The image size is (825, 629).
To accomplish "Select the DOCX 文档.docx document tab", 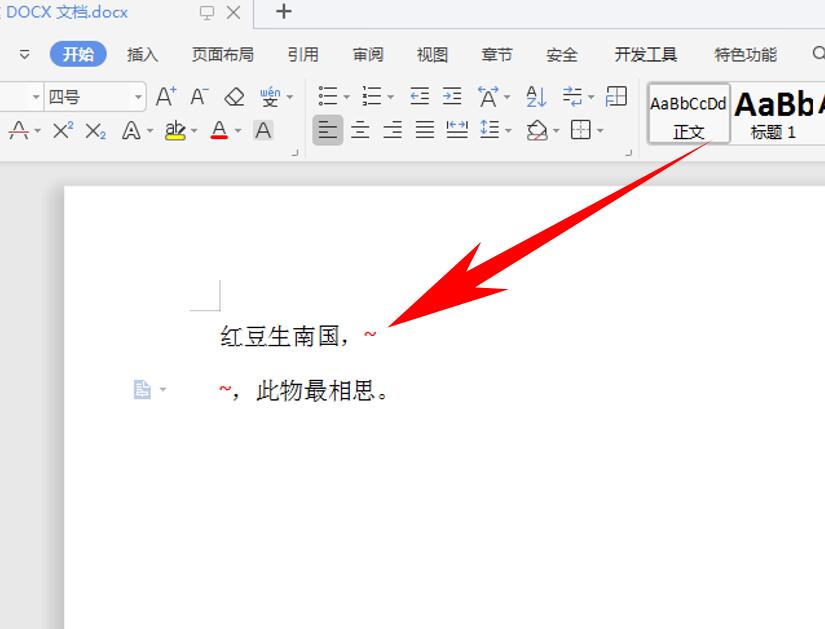I will [67, 12].
